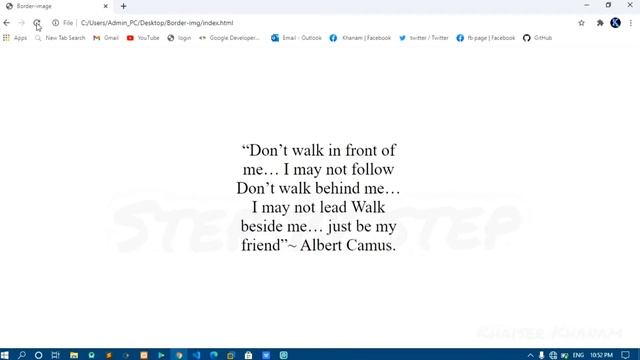Open Chrome's three-dot menu
The width and height of the screenshot is (640, 360).
tap(631, 23)
